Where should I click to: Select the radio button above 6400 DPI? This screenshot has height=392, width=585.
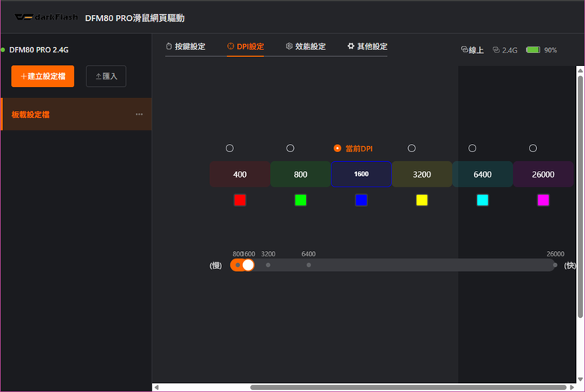pyautogui.click(x=472, y=148)
